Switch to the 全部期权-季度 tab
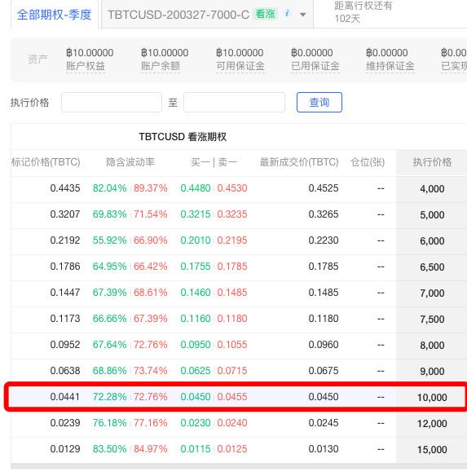 coord(54,15)
